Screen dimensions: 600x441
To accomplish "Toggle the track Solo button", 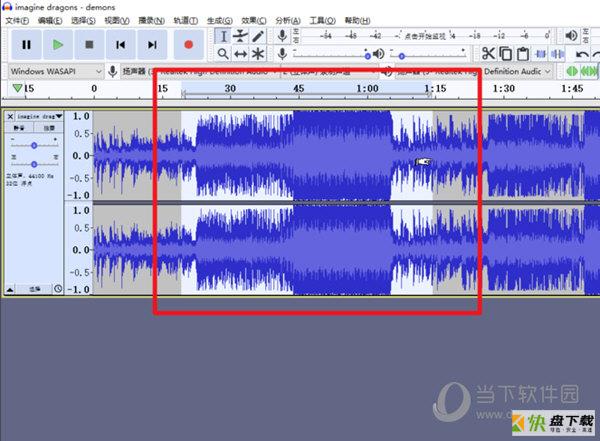I will (49, 128).
